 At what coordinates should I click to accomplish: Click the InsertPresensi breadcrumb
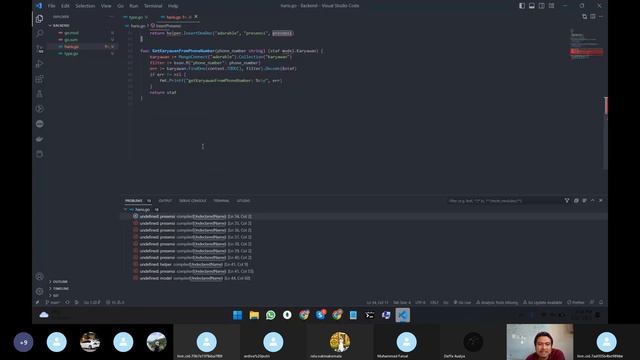coord(166,26)
